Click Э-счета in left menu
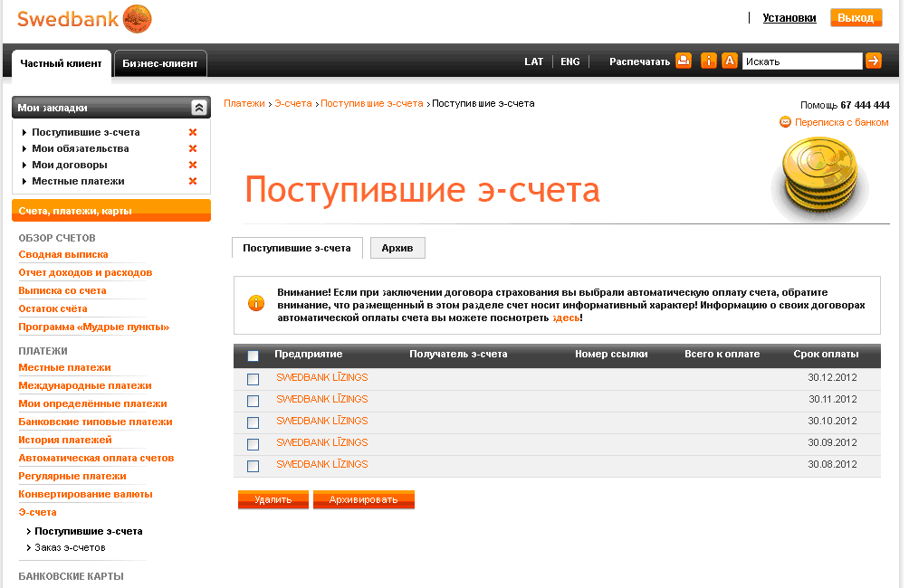Image resolution: width=909 pixels, height=588 pixels. click(38, 512)
